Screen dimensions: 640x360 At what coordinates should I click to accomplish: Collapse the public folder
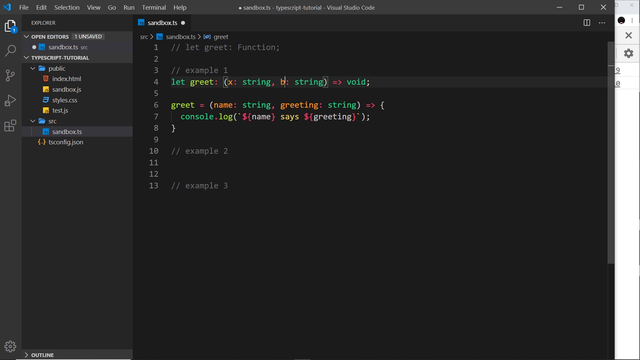[x=33, y=69]
